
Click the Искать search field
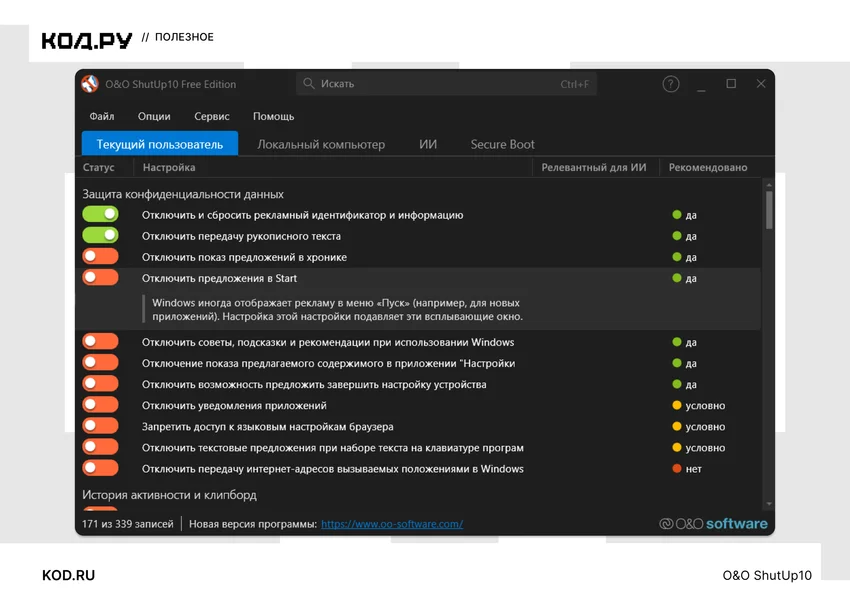click(x=446, y=83)
